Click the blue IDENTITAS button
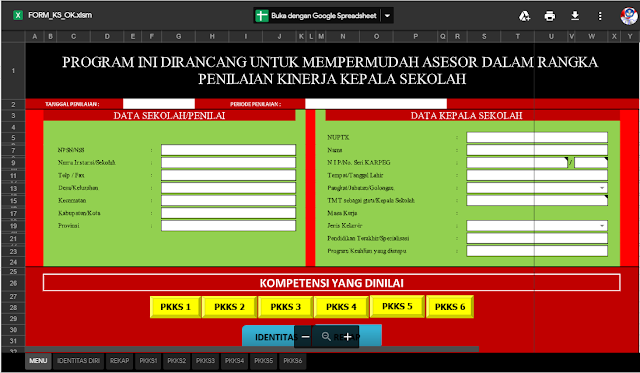The image size is (640, 373). click(269, 337)
